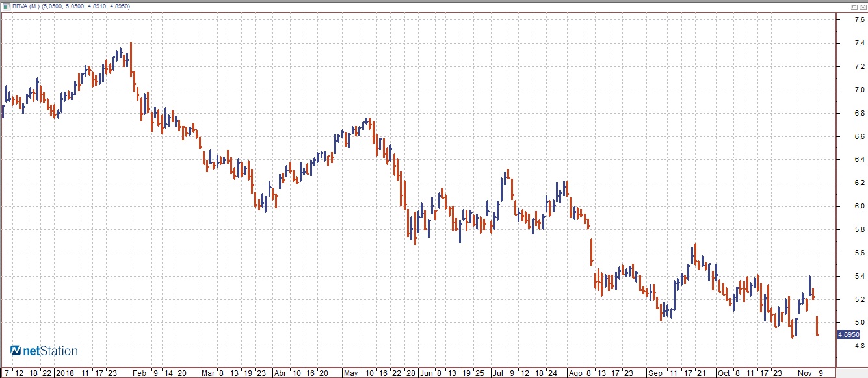Viewport: 868px width, 378px height.
Task: Click the Jun label on the date axis
Action: (x=426, y=373)
